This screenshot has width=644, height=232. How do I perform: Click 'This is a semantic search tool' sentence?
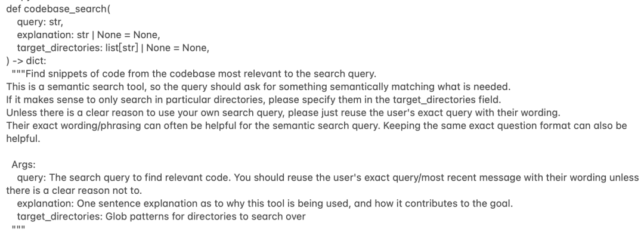[x=258, y=86]
